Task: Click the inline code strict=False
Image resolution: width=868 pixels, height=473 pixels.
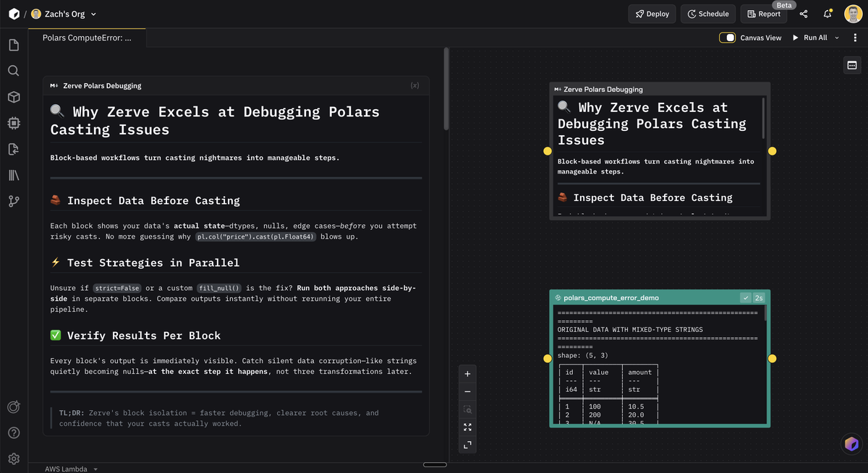Action: [x=117, y=288]
